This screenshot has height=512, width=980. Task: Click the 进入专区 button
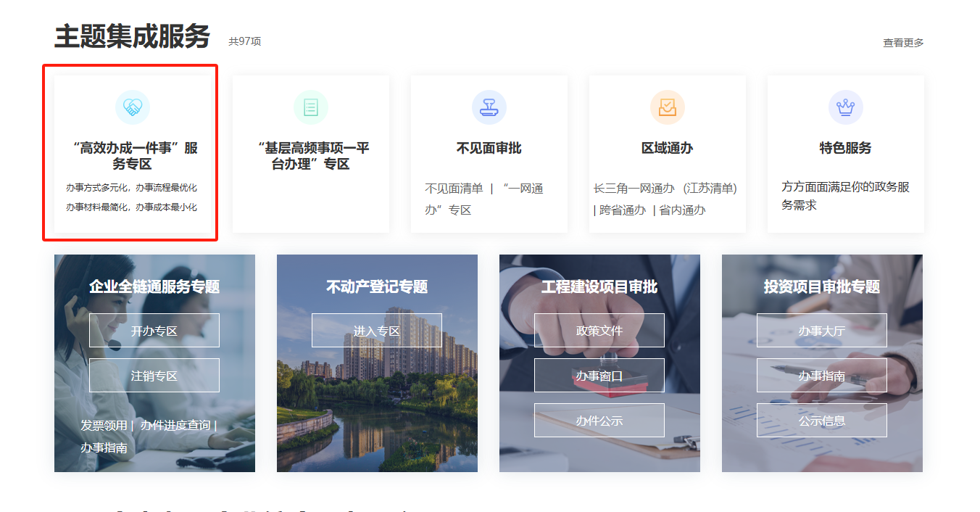tap(377, 331)
